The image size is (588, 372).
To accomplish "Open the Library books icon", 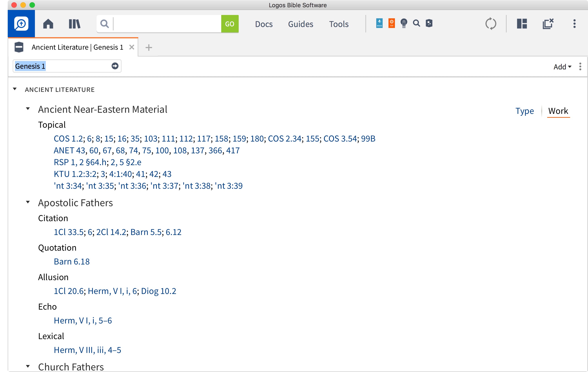I will (75, 24).
